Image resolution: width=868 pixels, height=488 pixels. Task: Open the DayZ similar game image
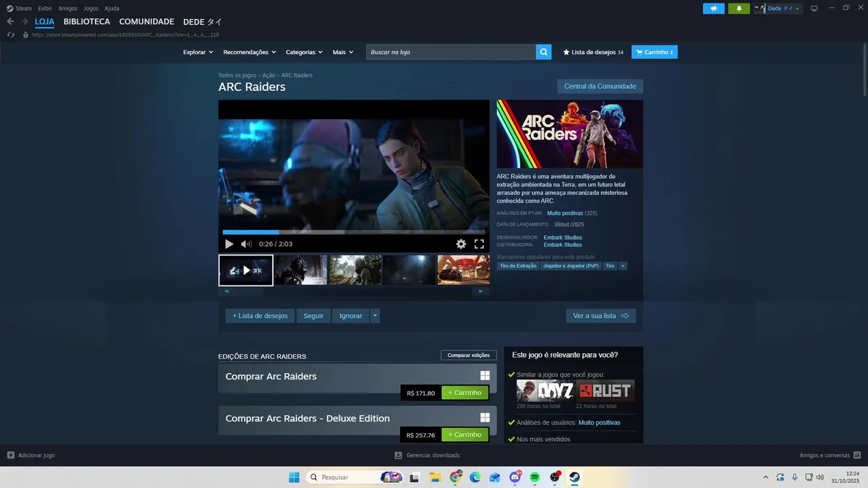pyautogui.click(x=545, y=390)
